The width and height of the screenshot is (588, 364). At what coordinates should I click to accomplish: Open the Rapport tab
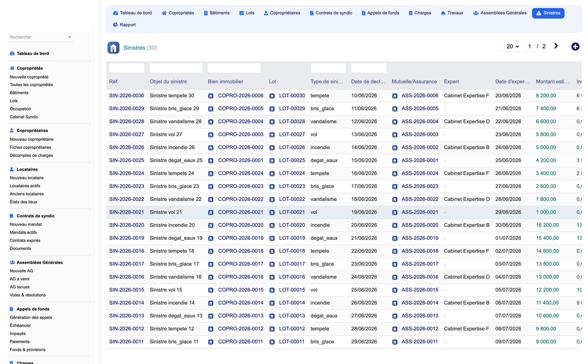pyautogui.click(x=124, y=24)
